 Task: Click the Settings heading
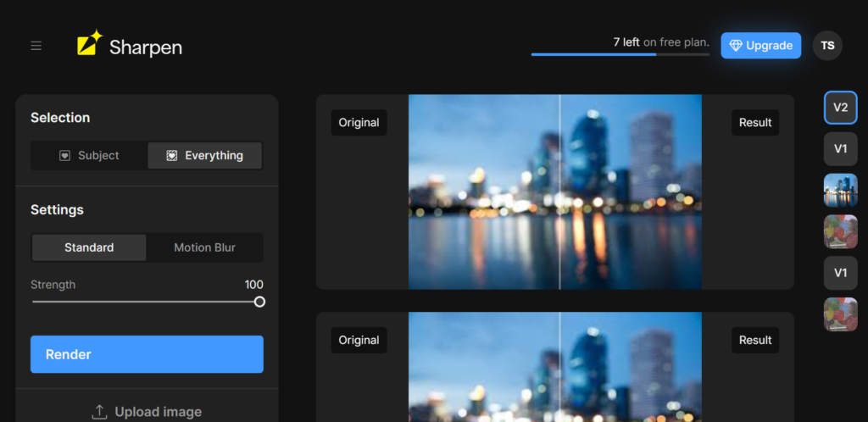[57, 209]
